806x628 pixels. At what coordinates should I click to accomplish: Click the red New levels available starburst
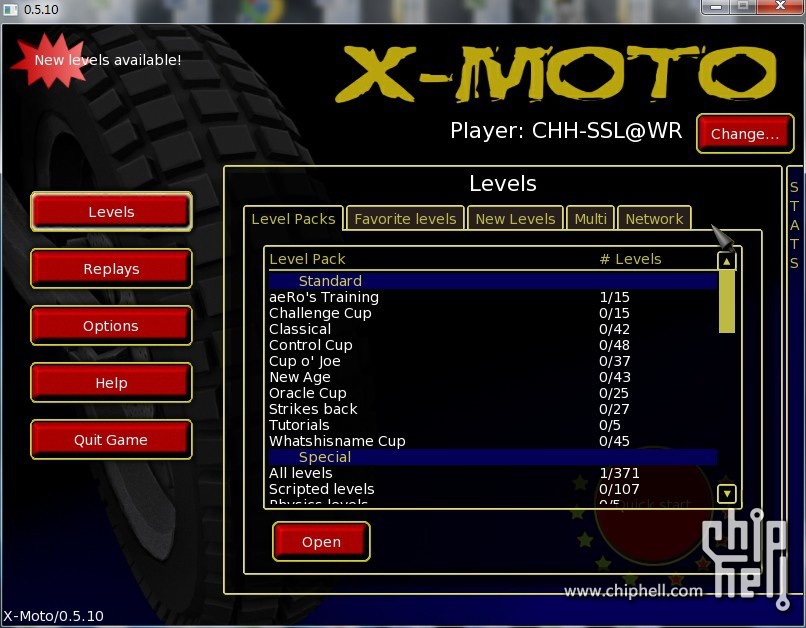pos(49,60)
